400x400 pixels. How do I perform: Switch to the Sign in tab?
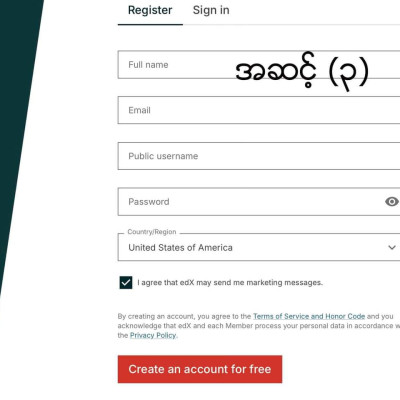tap(211, 10)
